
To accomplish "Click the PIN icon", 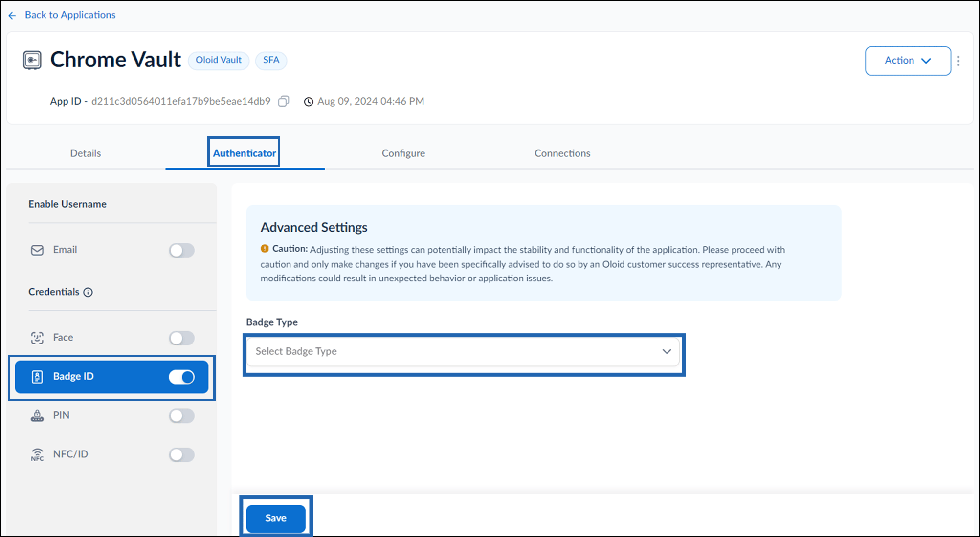I will (x=37, y=416).
